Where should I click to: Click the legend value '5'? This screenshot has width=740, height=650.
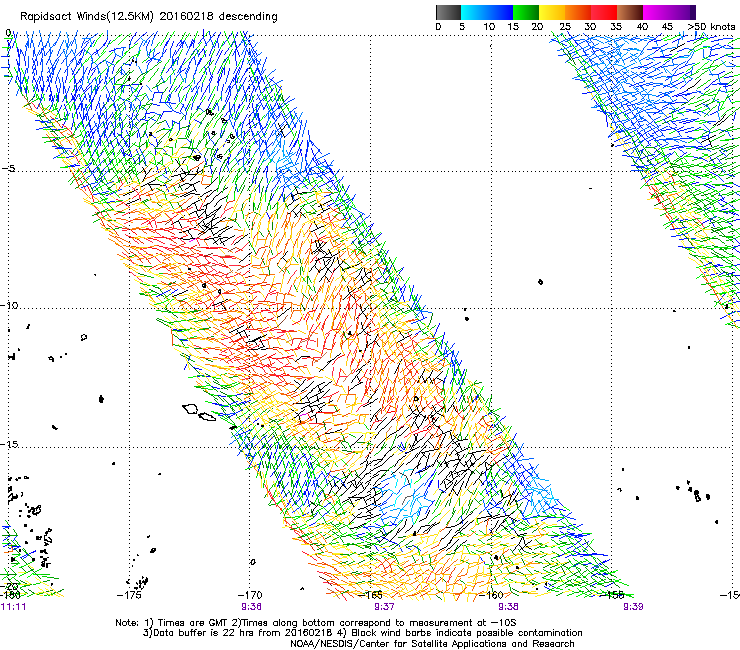[x=462, y=27]
